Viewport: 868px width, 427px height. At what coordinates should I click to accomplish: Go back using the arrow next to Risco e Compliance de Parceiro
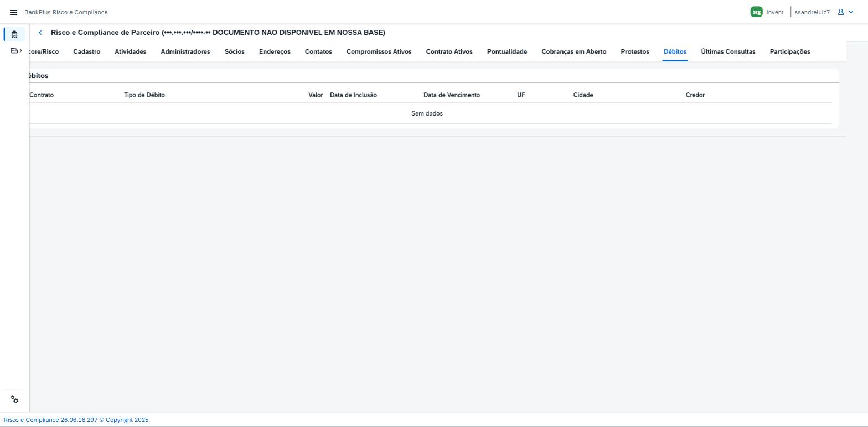coord(40,33)
